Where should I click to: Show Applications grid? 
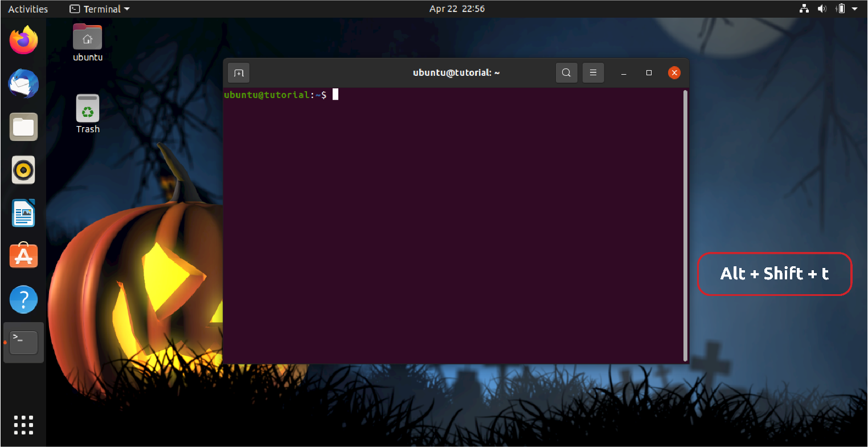[x=23, y=425]
